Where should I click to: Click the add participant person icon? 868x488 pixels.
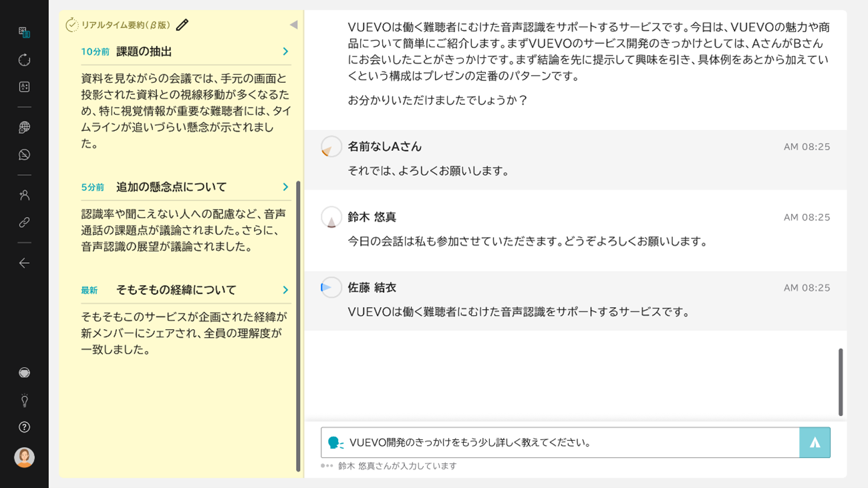[x=24, y=195]
